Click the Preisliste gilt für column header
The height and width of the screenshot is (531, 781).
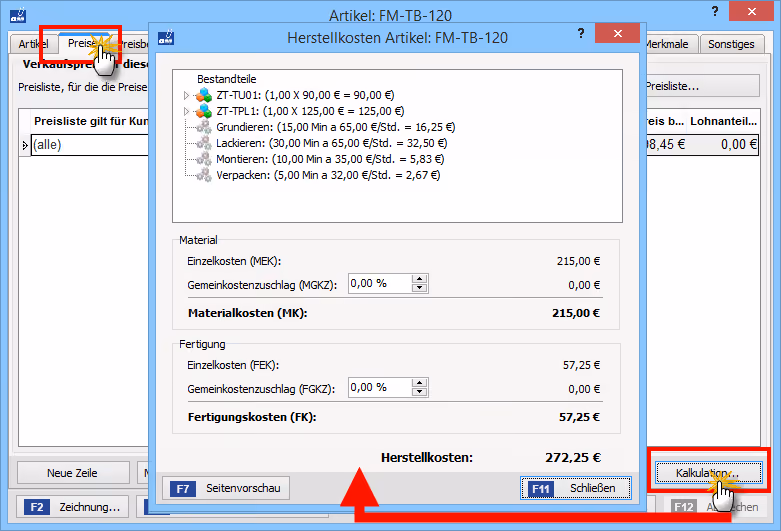point(91,121)
